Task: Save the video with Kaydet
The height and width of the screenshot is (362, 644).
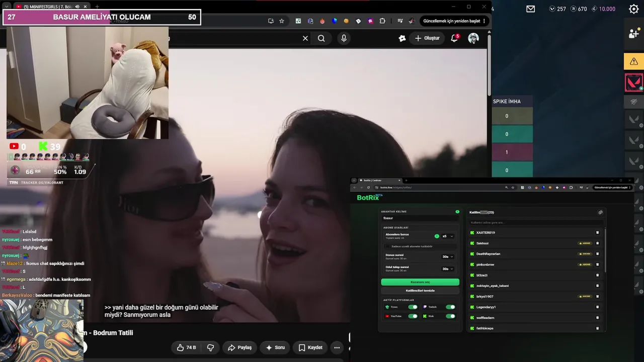Action: (310, 347)
